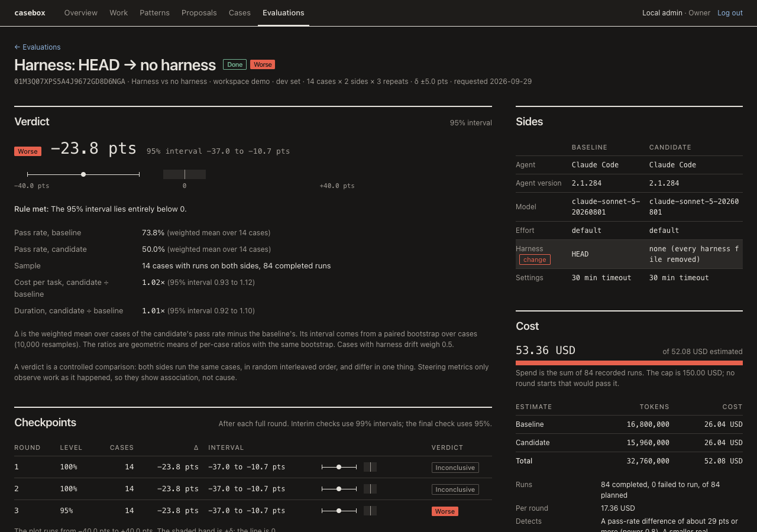Click the Worse badge next to −23.8 pts
This screenshot has height=532, width=757.
pos(28,151)
